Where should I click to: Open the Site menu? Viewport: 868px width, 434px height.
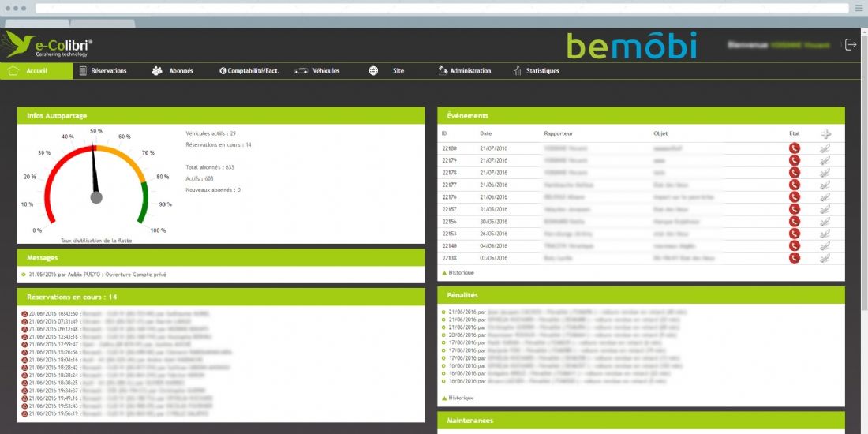[387, 71]
